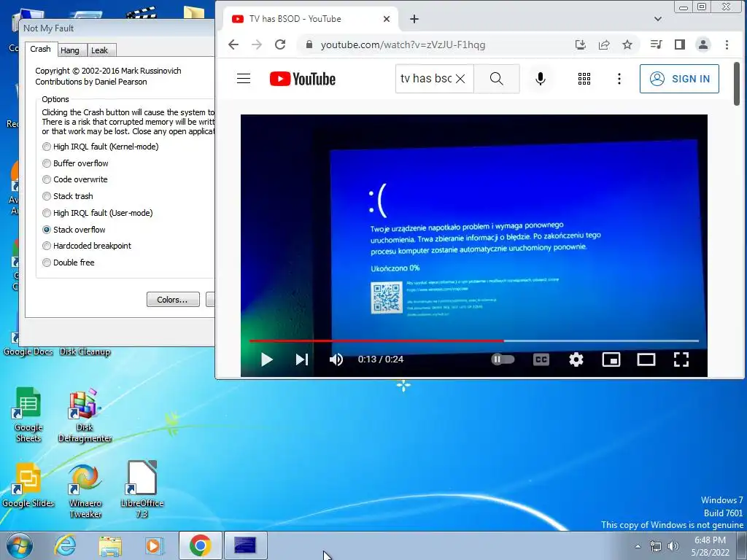Open Google Slides desktop shortcut
This screenshot has height=560, width=747.
[x=28, y=486]
